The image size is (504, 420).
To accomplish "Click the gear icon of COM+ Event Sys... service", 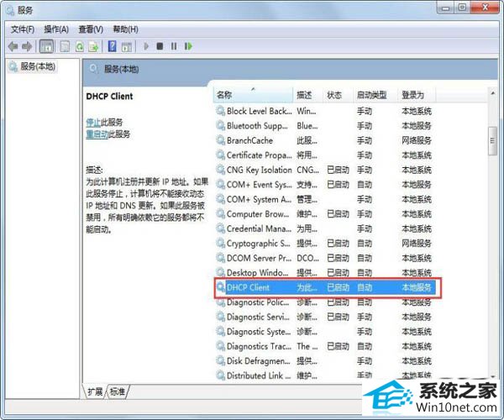I will (x=220, y=185).
